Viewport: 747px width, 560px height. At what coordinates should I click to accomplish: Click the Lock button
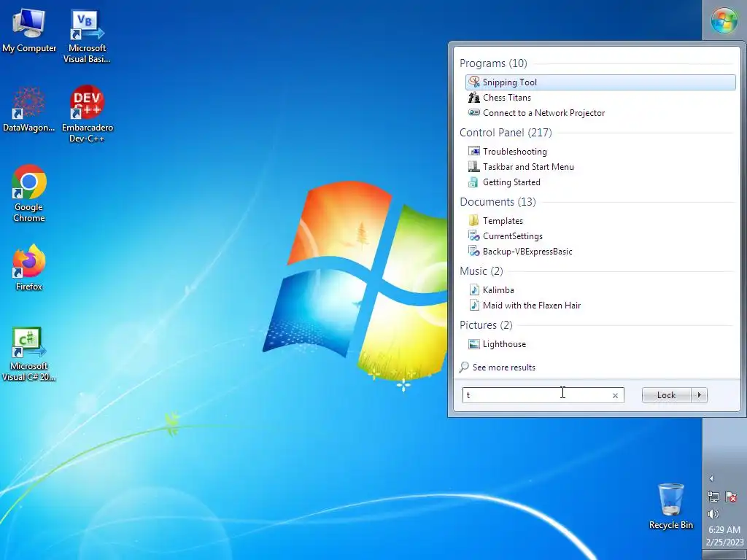(x=666, y=394)
